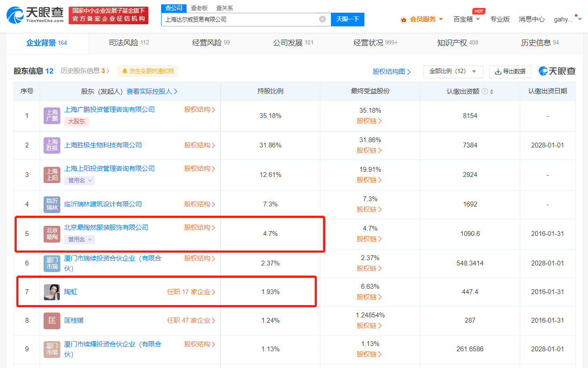Open the gahy... user account menu
Viewport: 588px width, 368px height.
click(x=568, y=19)
